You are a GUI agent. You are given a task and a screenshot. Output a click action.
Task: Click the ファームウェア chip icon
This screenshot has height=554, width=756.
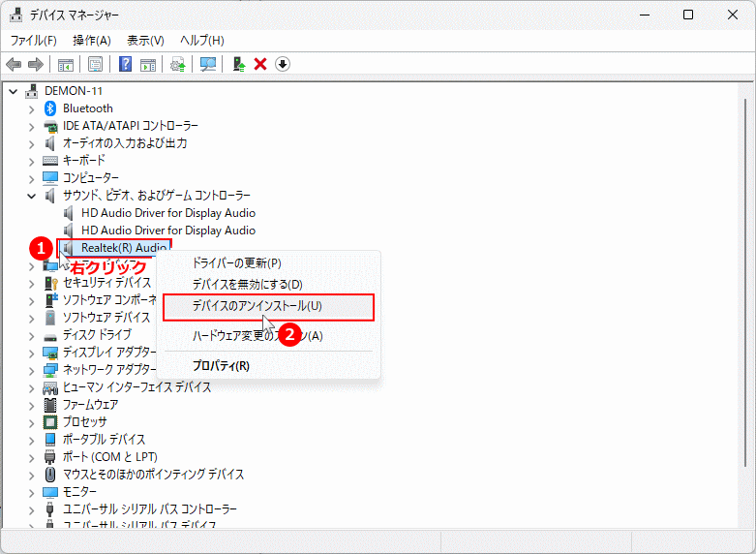tap(50, 405)
